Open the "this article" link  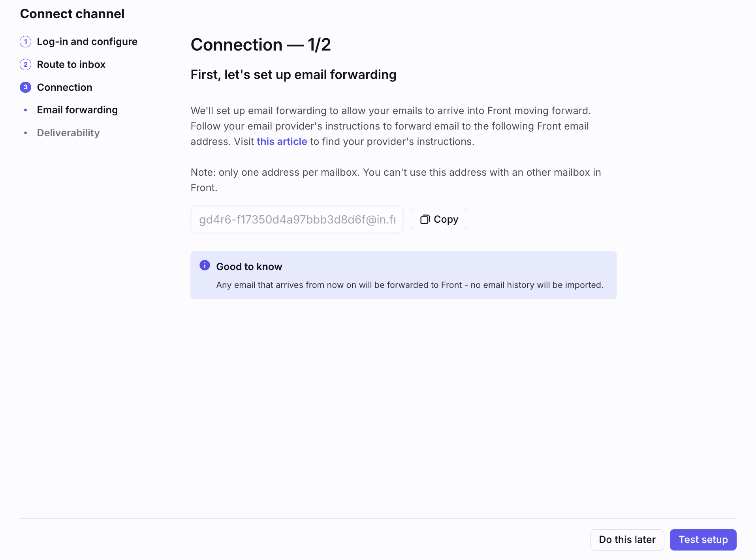coord(282,141)
